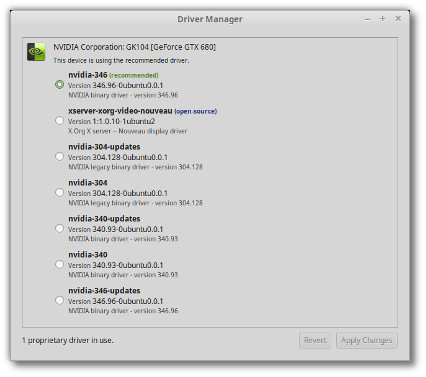Minimize the Driver Manager window

pos(367,19)
